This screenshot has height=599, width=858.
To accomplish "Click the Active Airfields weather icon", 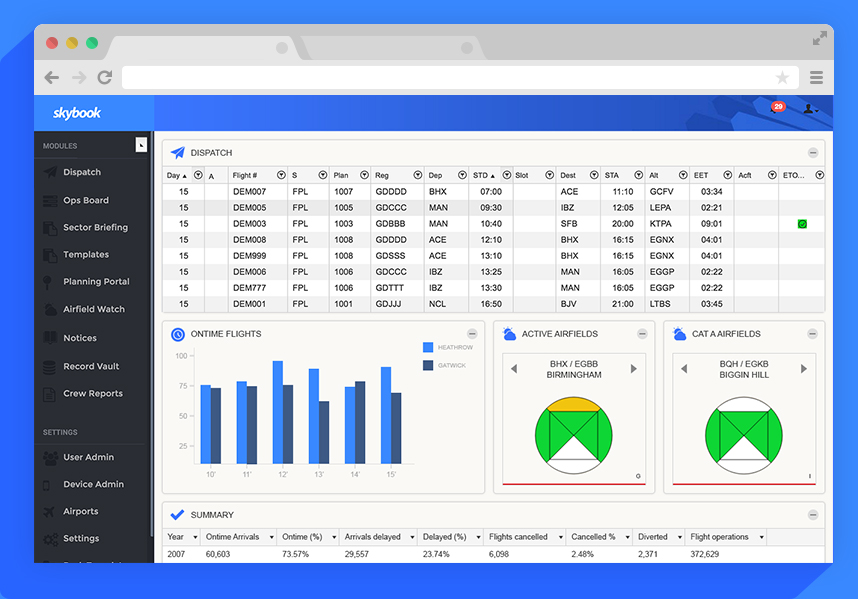I will click(x=509, y=334).
